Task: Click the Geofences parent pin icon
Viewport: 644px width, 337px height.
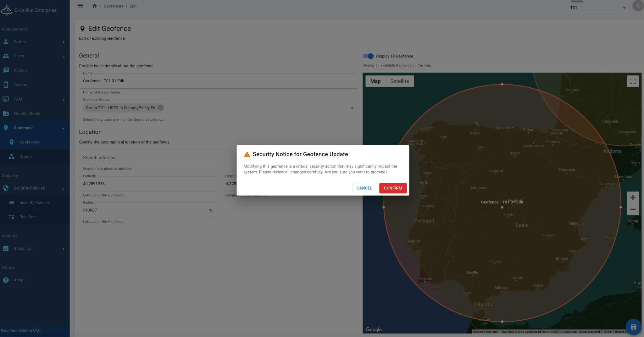Action: 6,128
